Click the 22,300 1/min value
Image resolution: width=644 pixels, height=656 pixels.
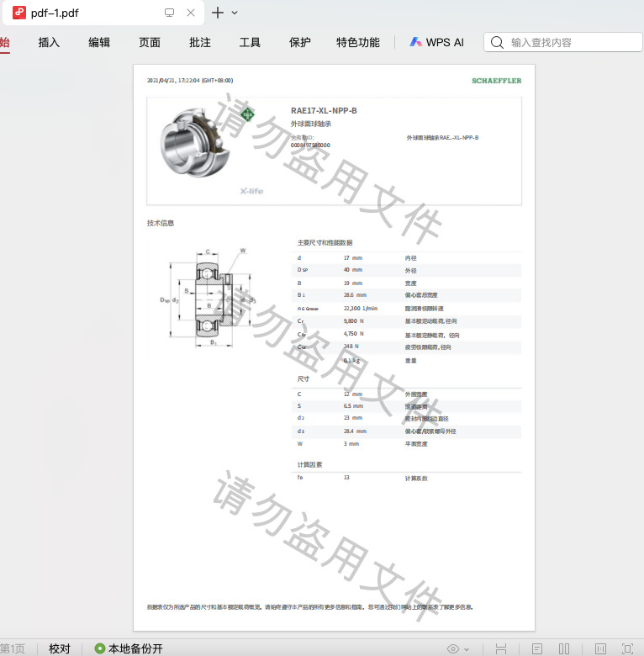point(361,309)
